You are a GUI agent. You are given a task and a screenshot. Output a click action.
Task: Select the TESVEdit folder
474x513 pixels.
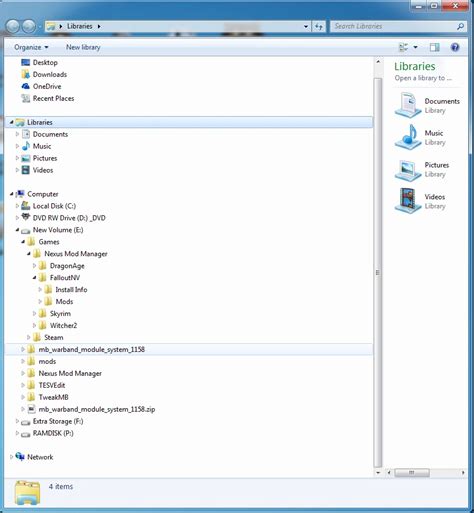(x=52, y=385)
